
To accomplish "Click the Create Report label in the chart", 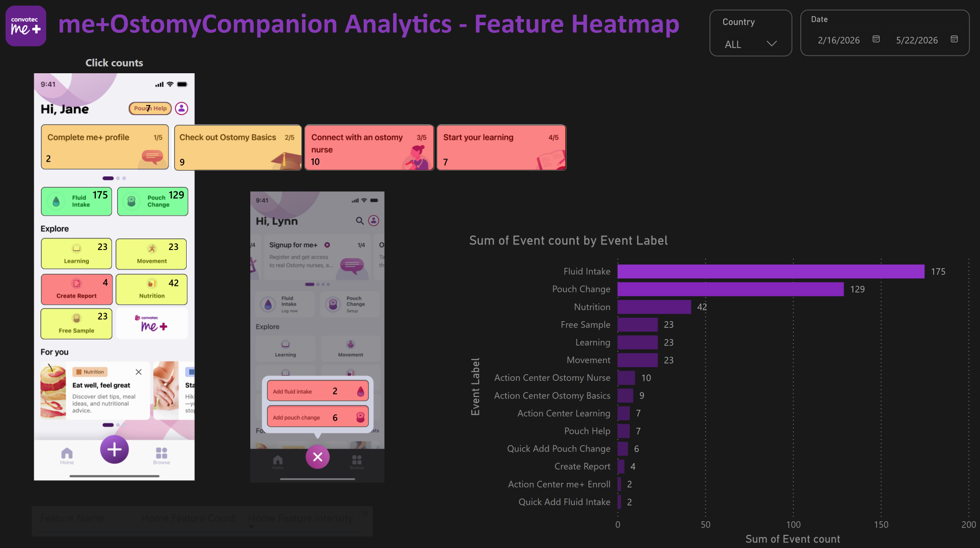I will click(582, 466).
